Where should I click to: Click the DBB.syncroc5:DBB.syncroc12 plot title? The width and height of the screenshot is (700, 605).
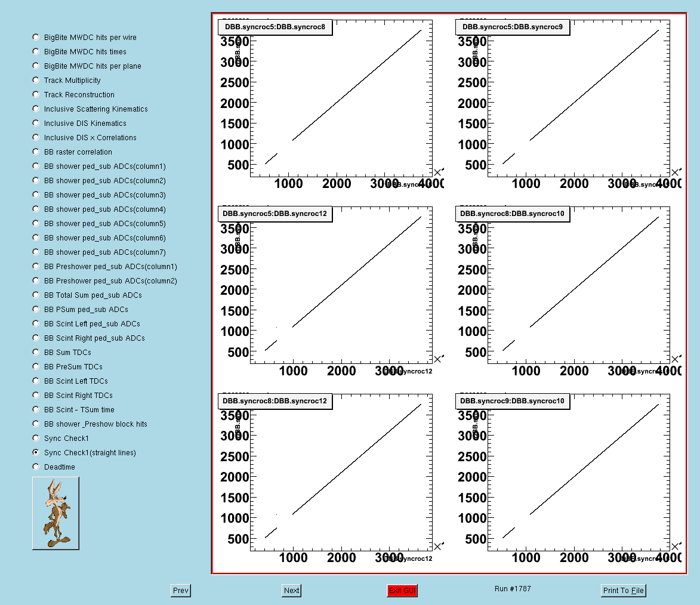point(275,214)
